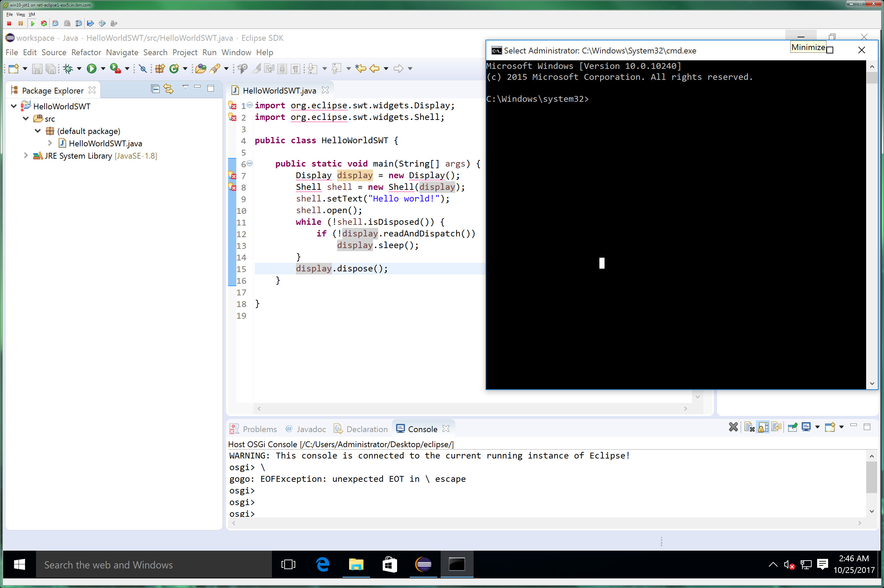Toggle Mark Occurrences highlighter icon
Image resolution: width=884 pixels, height=588 pixels.
[256, 69]
